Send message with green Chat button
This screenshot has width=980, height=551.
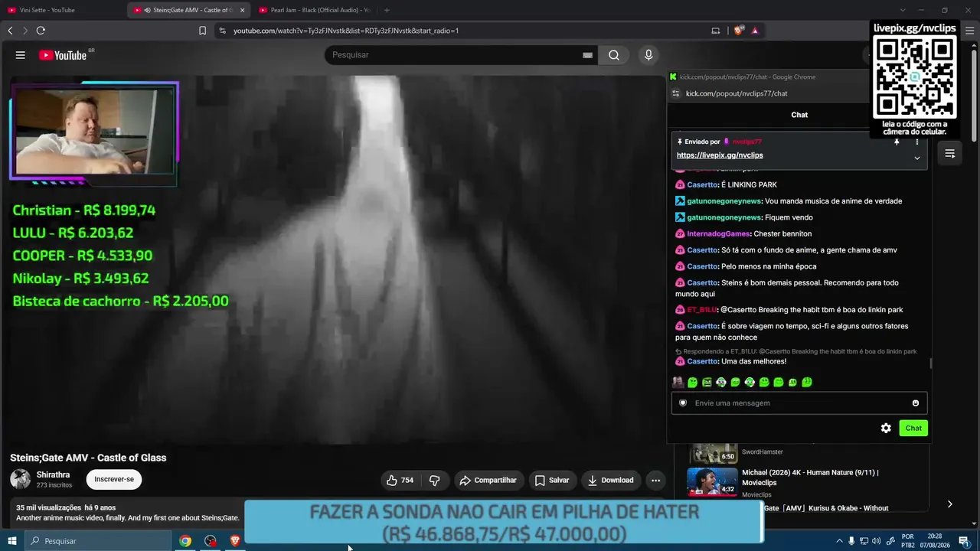tap(913, 429)
